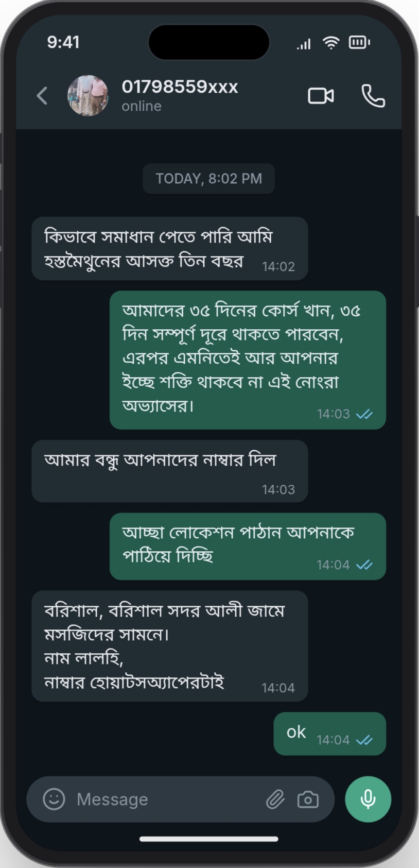This screenshot has height=868, width=419.
Task: Start a video call with the contact
Action: click(x=321, y=96)
